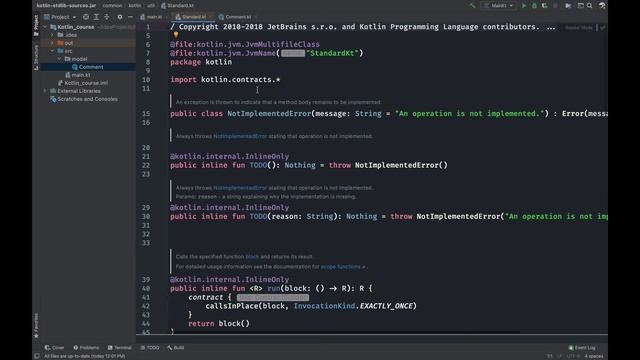Open the Cover tool window
The height and width of the screenshot is (360, 640).
pos(54,348)
